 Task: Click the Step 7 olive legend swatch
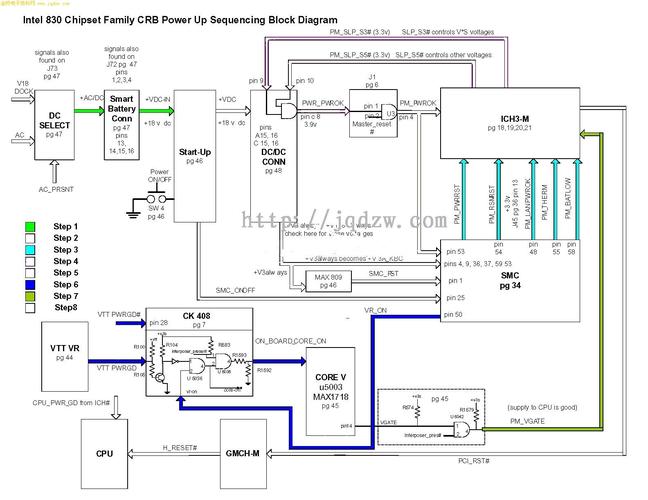(x=30, y=296)
